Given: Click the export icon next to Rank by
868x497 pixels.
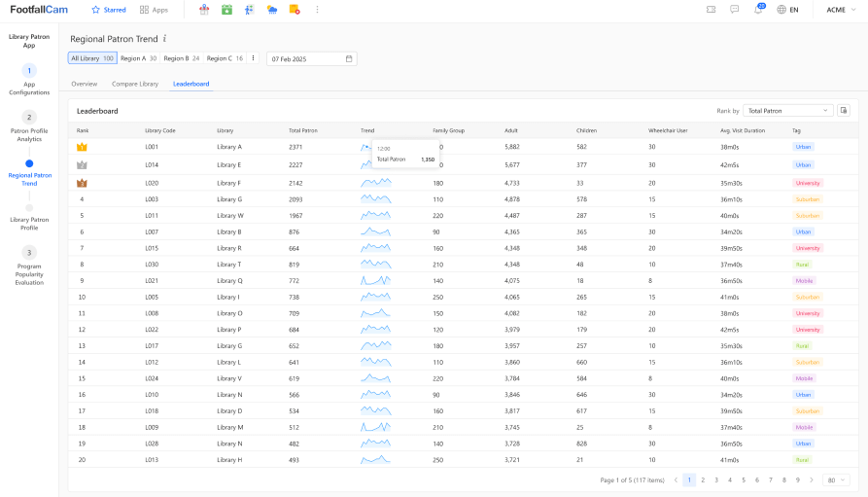Looking at the screenshot, I should point(844,111).
